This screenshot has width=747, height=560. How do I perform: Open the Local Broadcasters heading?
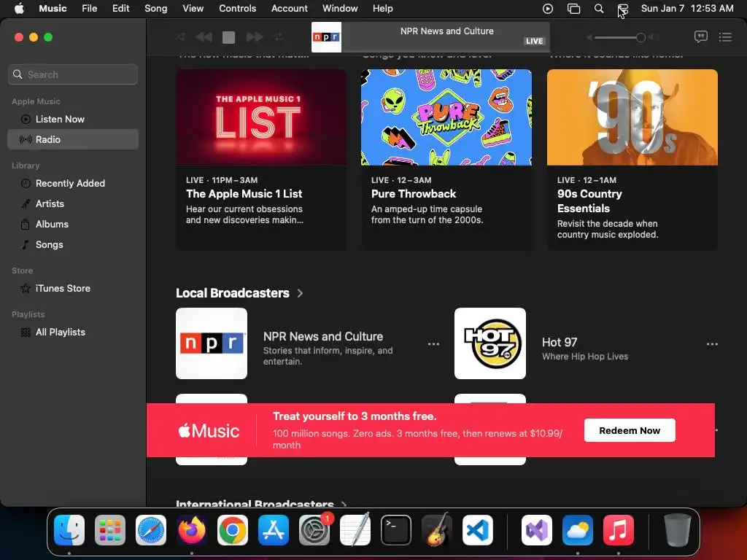[233, 293]
